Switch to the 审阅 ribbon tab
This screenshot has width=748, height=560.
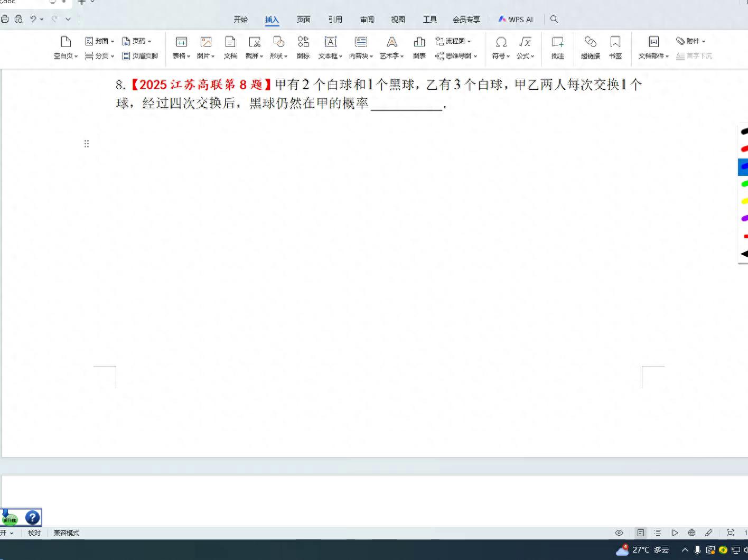click(367, 19)
